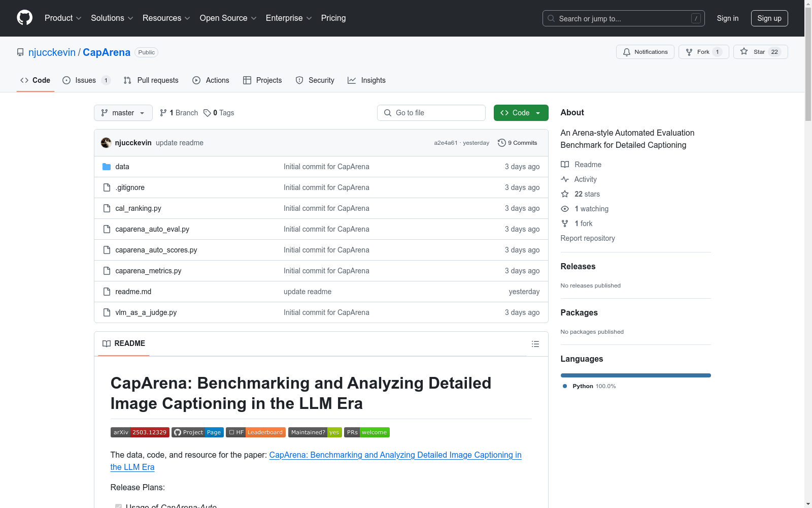Image resolution: width=812 pixels, height=508 pixels.
Task: Open commit hash a2e4a61
Action: 446,143
